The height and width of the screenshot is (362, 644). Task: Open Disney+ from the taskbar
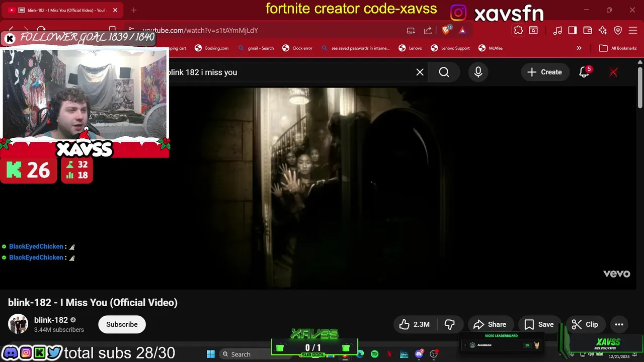pyautogui.click(x=404, y=354)
